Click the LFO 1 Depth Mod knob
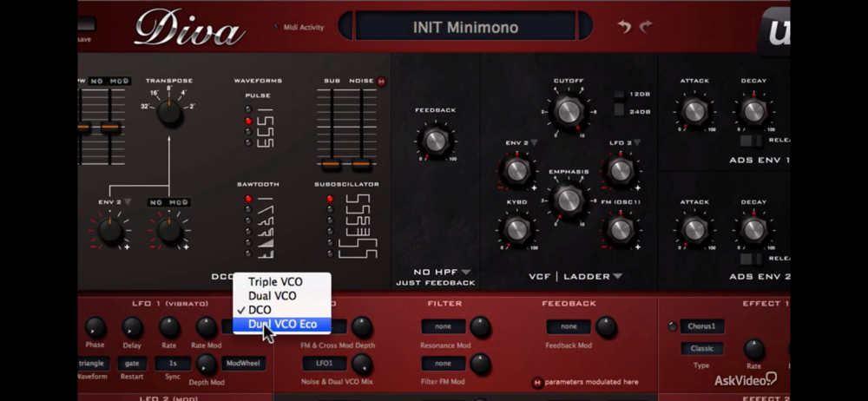 pyautogui.click(x=206, y=364)
